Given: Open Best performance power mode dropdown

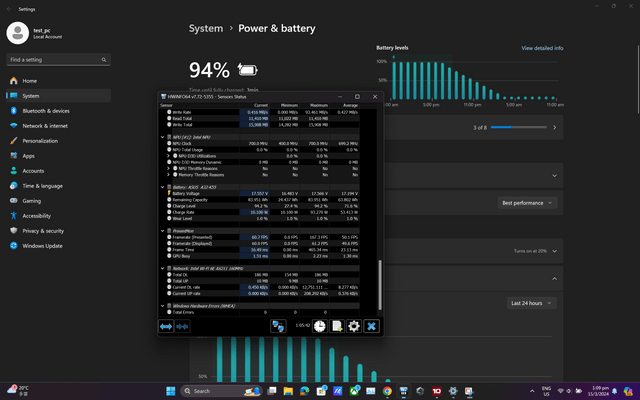Looking at the screenshot, I should (527, 203).
